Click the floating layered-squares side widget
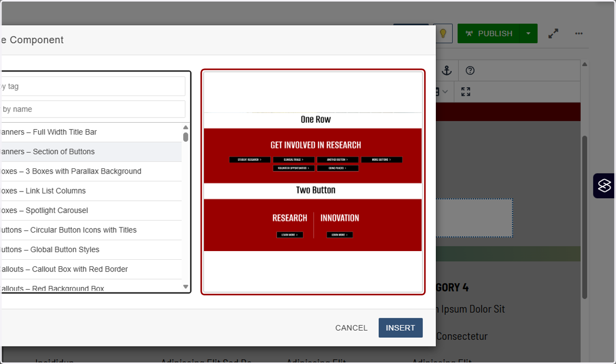The width and height of the screenshot is (616, 364). coord(605,185)
